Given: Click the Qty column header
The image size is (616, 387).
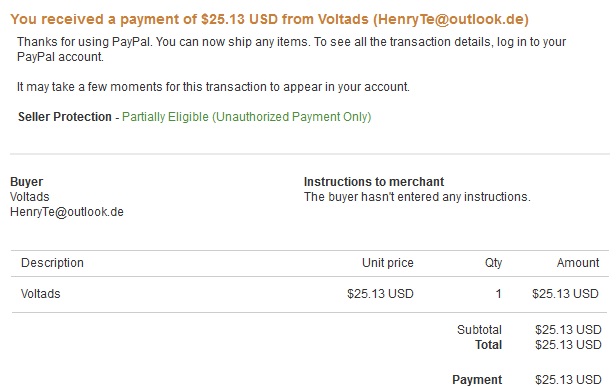Looking at the screenshot, I should click(493, 262).
